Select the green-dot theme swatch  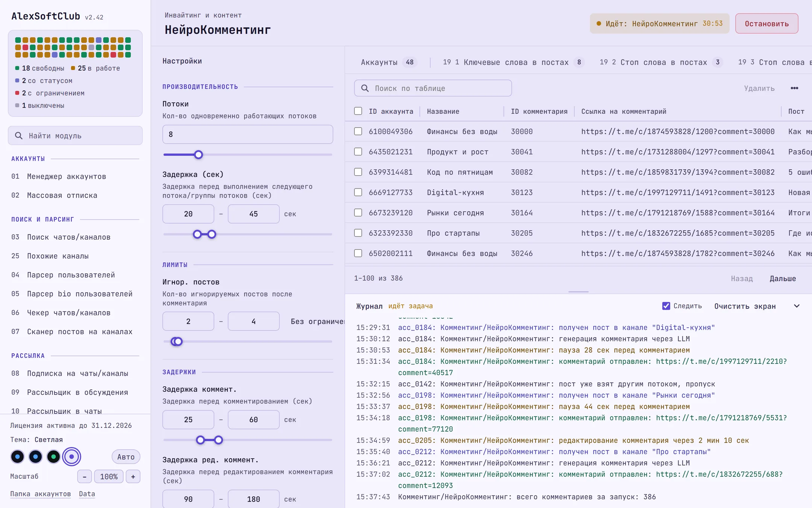point(53,457)
